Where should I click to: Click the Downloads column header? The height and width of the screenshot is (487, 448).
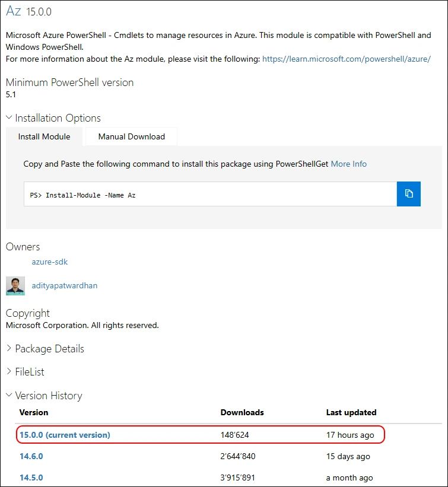tap(242, 412)
